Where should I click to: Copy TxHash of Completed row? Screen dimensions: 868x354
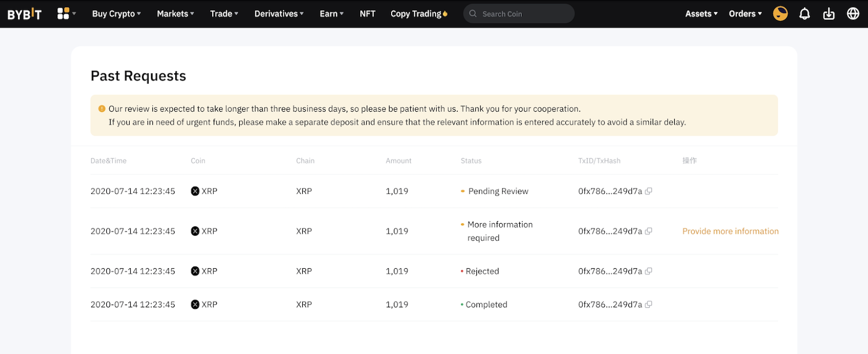tap(648, 305)
